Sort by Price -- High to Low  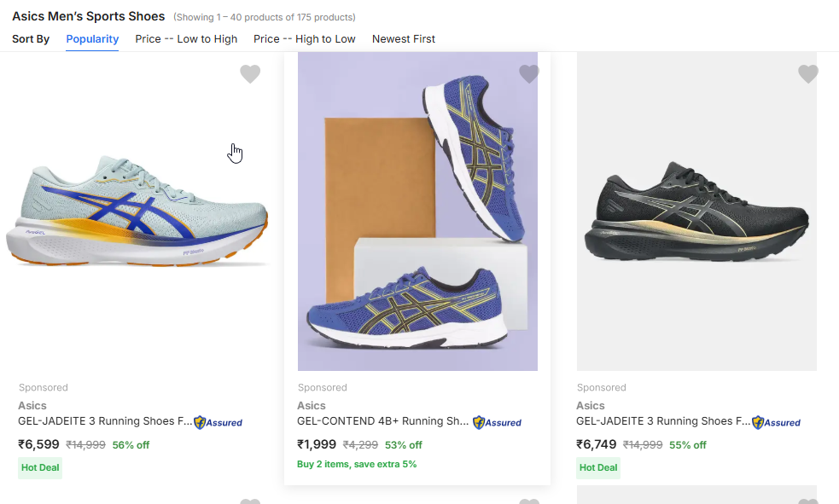point(305,39)
